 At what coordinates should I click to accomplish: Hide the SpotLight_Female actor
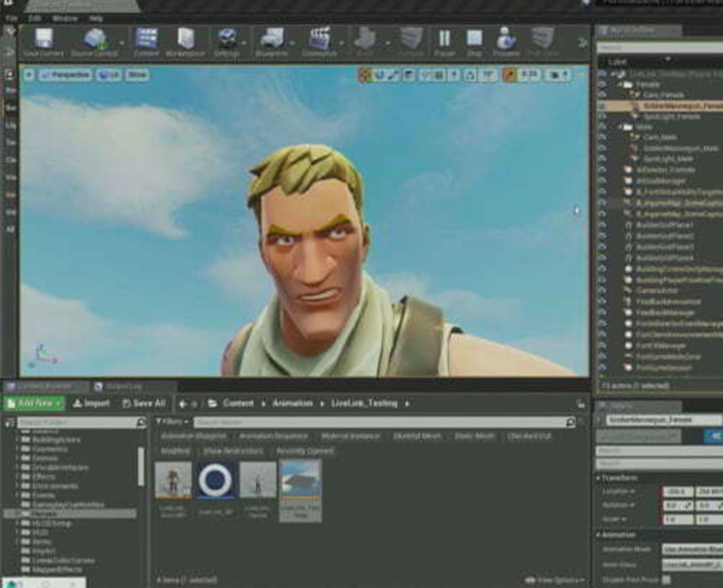coord(602,117)
